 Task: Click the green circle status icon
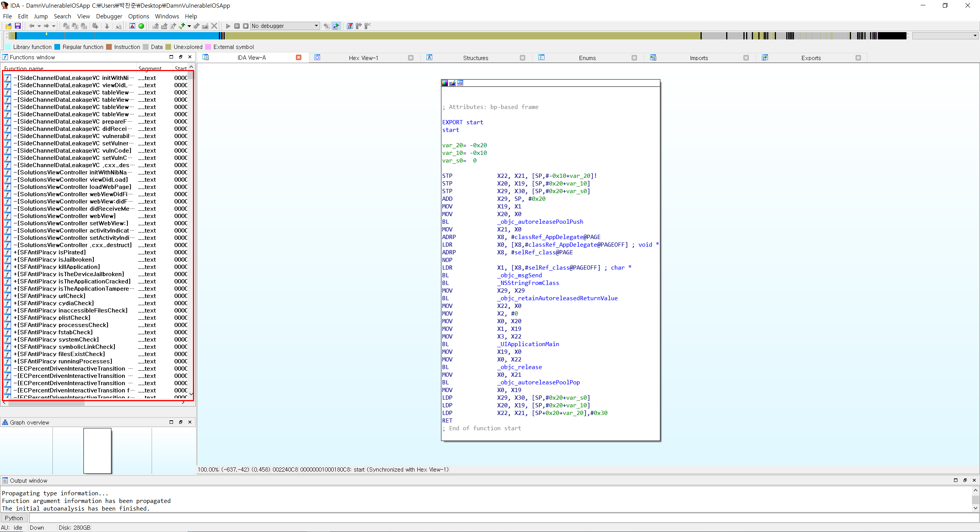141,26
